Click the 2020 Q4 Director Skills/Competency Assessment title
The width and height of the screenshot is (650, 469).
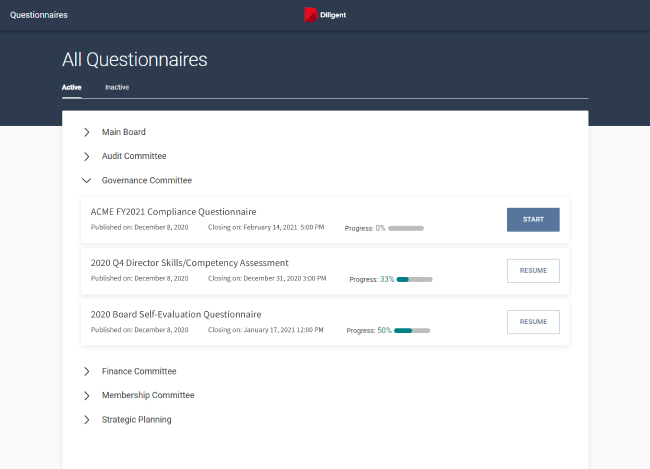pyautogui.click(x=189, y=263)
